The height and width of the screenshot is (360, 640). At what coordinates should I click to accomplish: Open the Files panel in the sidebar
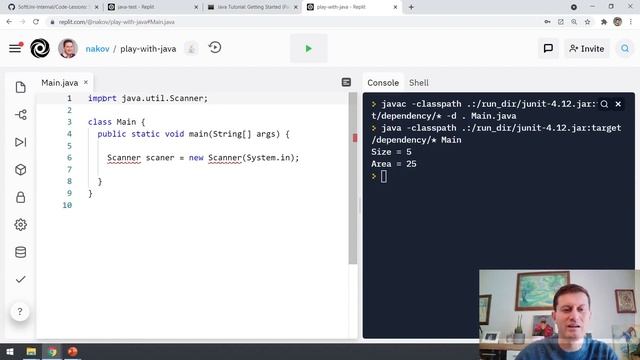click(x=20, y=87)
